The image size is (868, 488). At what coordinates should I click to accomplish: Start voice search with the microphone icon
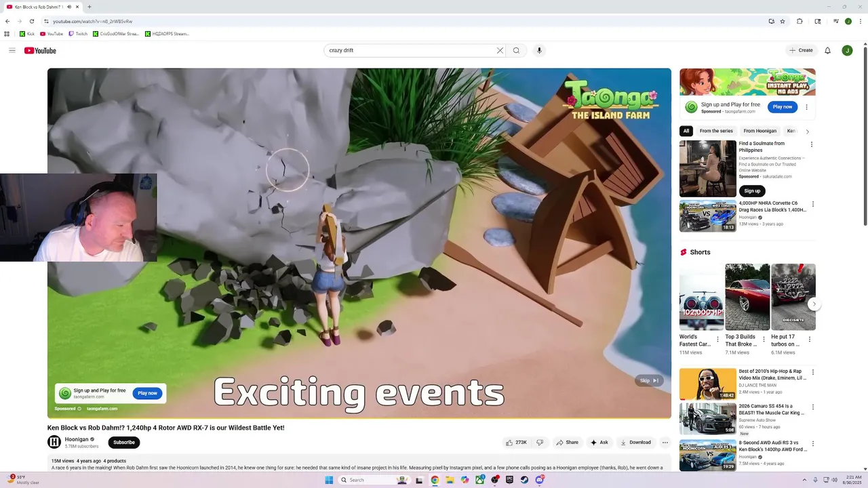(x=539, y=50)
